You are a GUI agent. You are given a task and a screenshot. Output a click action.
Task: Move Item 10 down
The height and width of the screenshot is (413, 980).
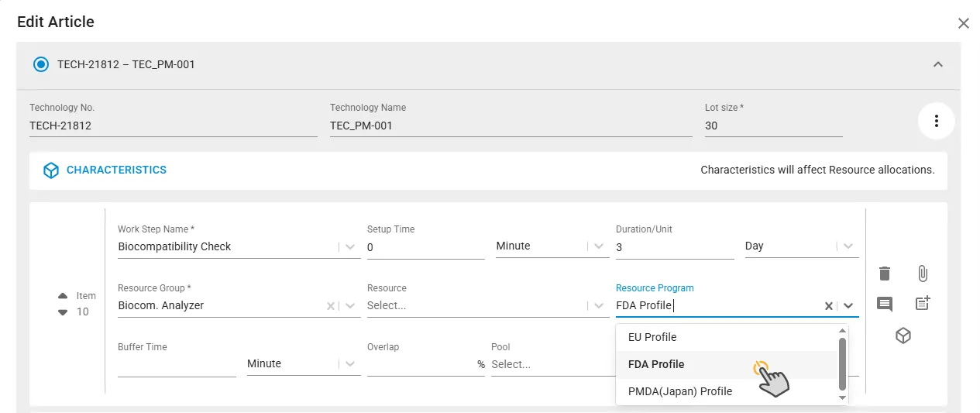[x=63, y=312]
